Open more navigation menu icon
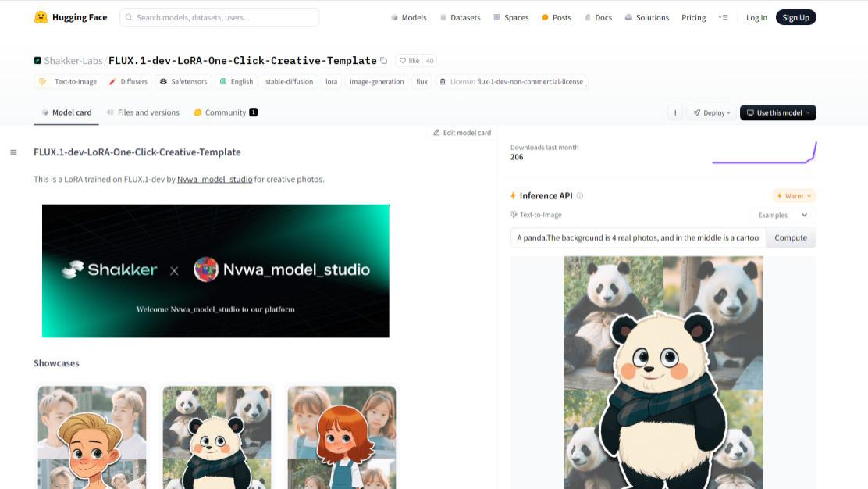Viewport: 868px width, 489px height. pos(723,17)
